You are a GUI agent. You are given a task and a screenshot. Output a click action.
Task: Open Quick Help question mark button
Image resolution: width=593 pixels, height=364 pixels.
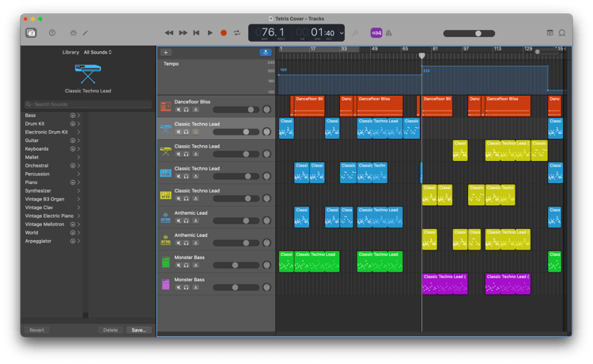click(x=52, y=33)
